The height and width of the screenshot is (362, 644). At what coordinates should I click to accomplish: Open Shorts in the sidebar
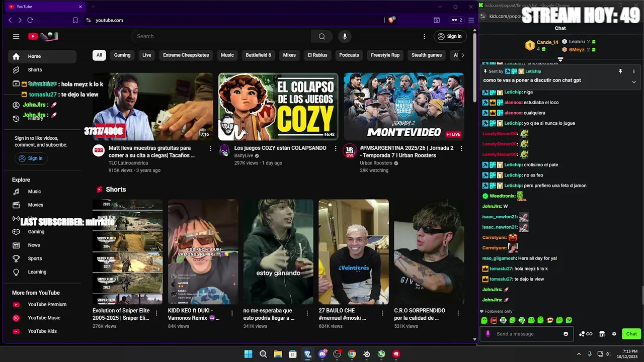click(42, 70)
